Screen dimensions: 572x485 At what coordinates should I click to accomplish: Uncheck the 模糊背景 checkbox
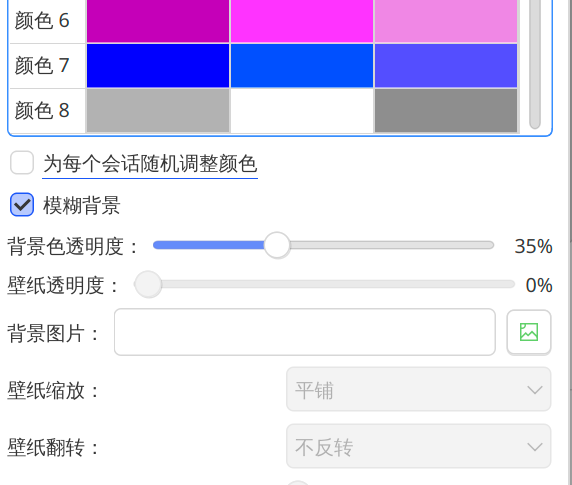pos(22,204)
